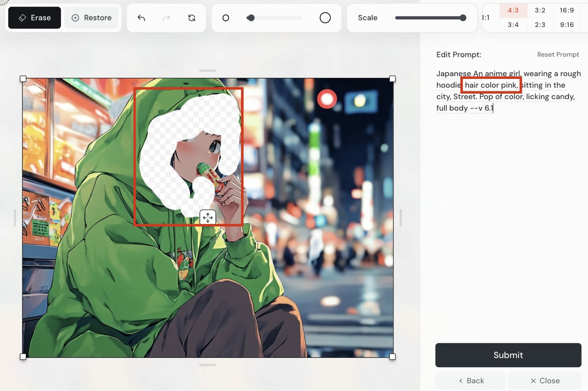This screenshot has height=391, width=588.
Task: Click the refresh/reset icon
Action: click(191, 17)
